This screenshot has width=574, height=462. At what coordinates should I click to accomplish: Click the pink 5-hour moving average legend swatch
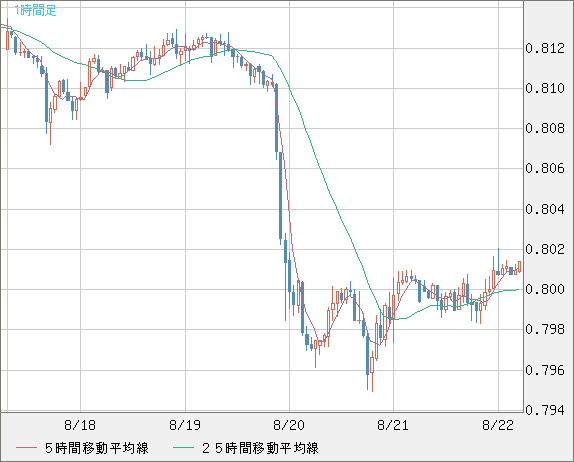pos(26,448)
